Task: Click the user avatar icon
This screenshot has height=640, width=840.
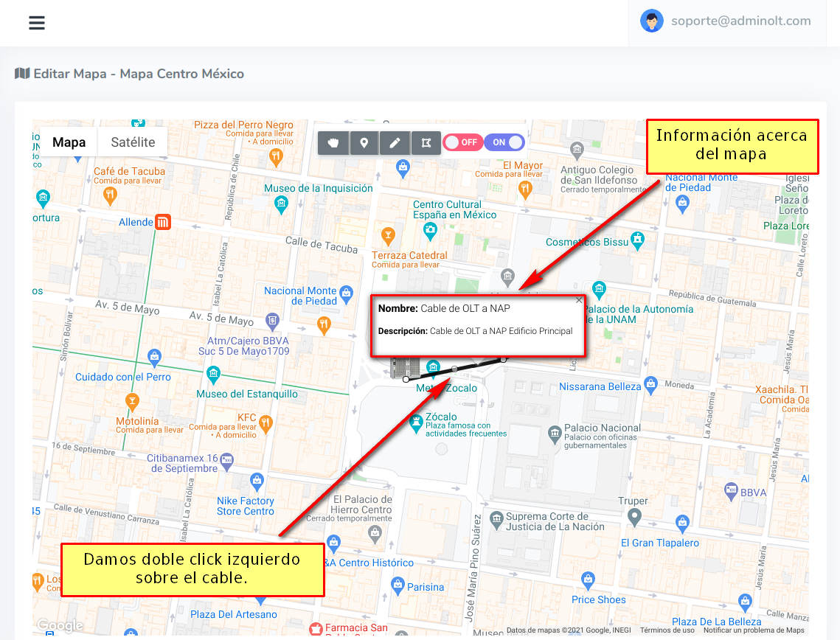Action: pyautogui.click(x=651, y=21)
